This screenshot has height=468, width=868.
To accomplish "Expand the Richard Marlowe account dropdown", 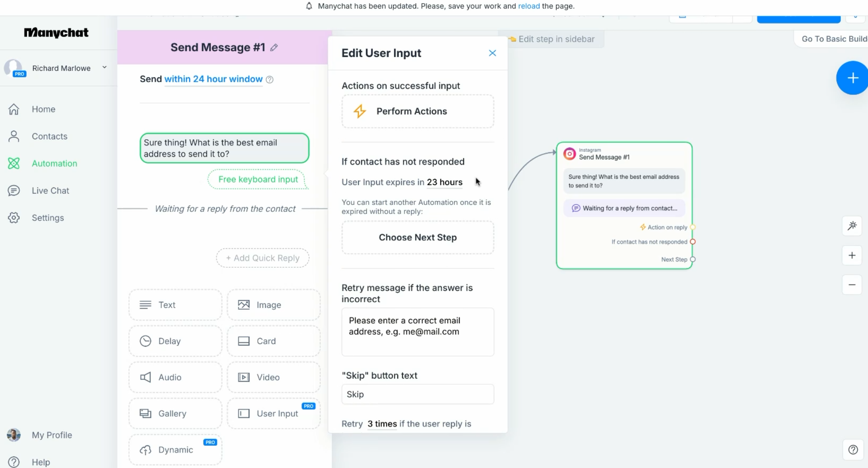I will (105, 67).
